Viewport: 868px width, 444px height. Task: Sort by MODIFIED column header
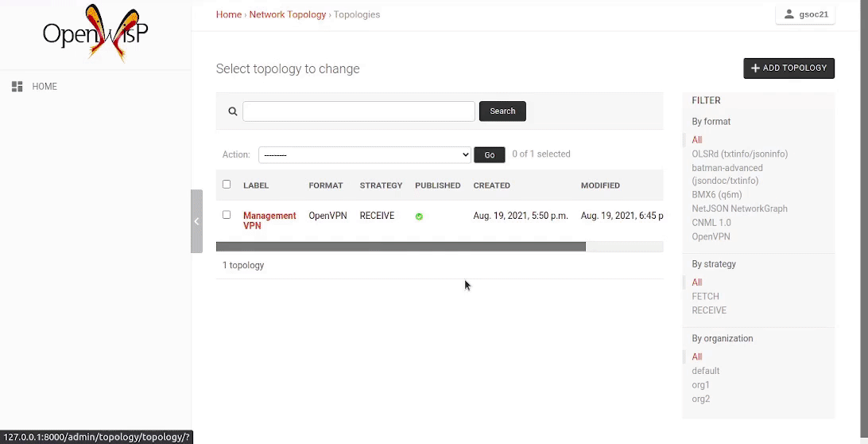(x=600, y=185)
